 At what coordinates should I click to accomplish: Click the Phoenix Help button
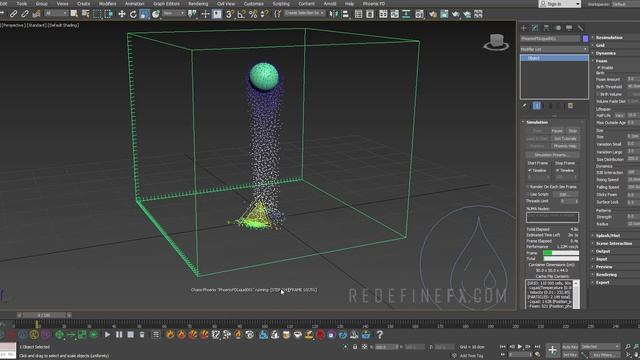[565, 146]
